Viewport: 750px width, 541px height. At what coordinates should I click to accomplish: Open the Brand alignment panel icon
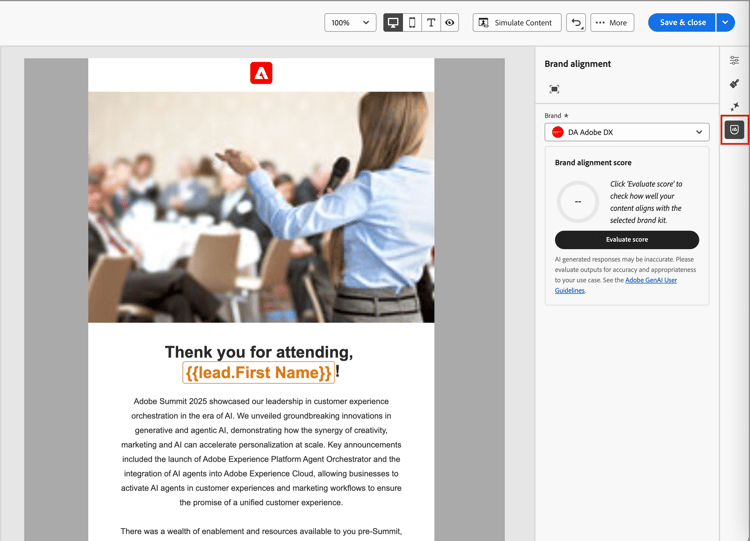coord(734,130)
